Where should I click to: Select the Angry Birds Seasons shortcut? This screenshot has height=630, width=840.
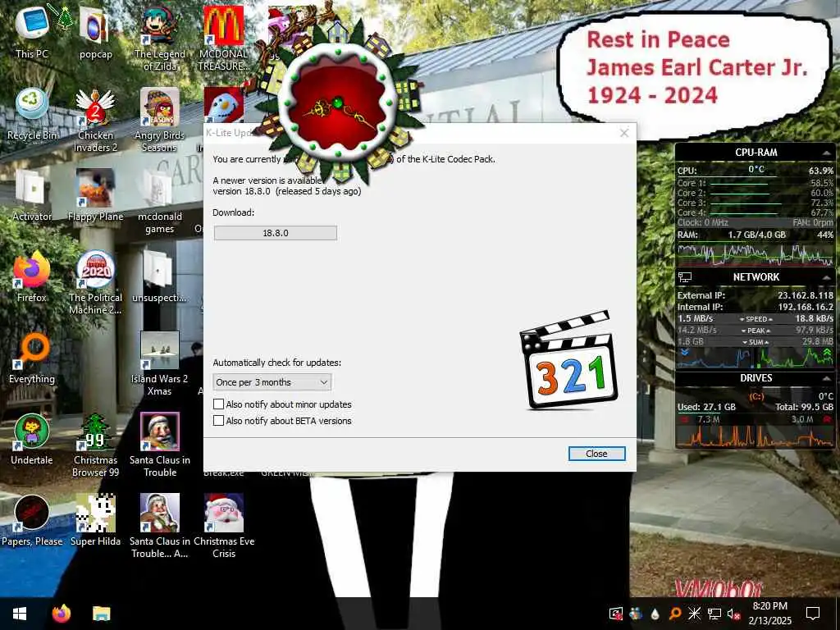pyautogui.click(x=160, y=120)
